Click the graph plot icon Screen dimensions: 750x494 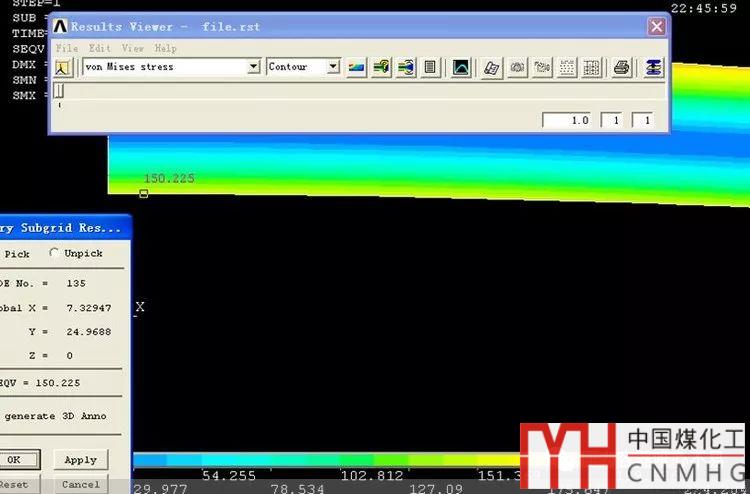(461, 67)
